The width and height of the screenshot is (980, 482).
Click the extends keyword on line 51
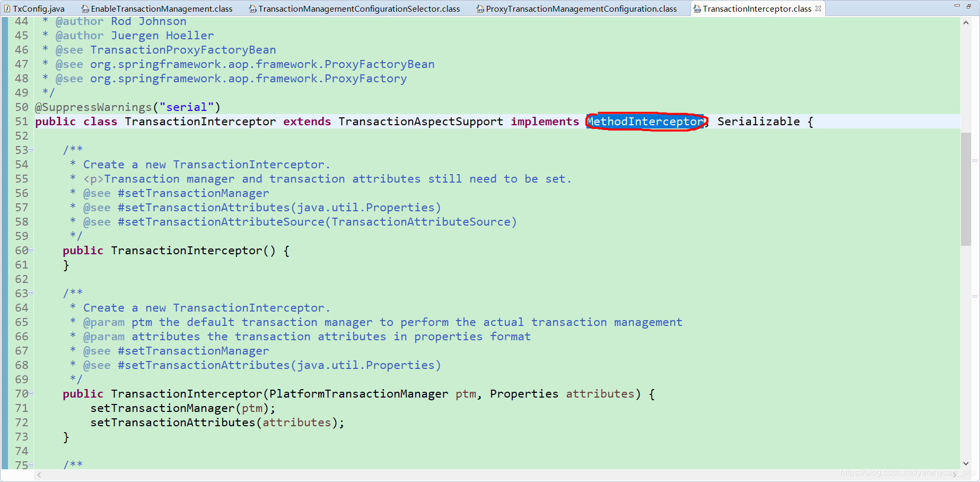[x=307, y=122]
